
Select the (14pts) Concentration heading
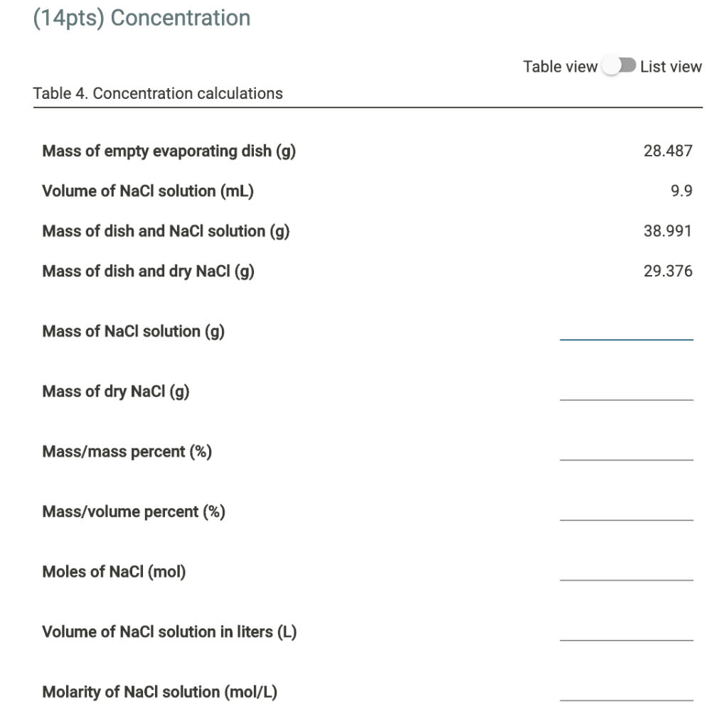(141, 17)
